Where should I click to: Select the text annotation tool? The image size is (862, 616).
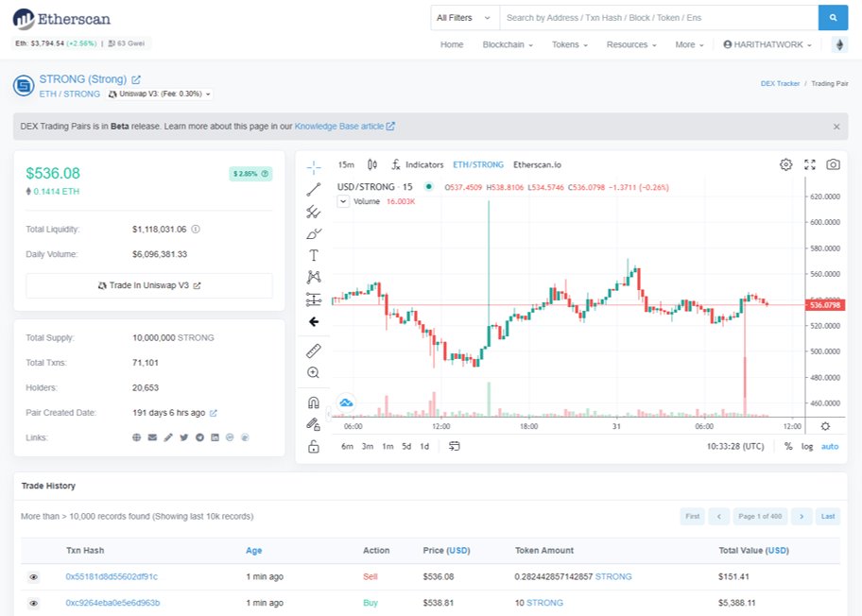[x=314, y=255]
